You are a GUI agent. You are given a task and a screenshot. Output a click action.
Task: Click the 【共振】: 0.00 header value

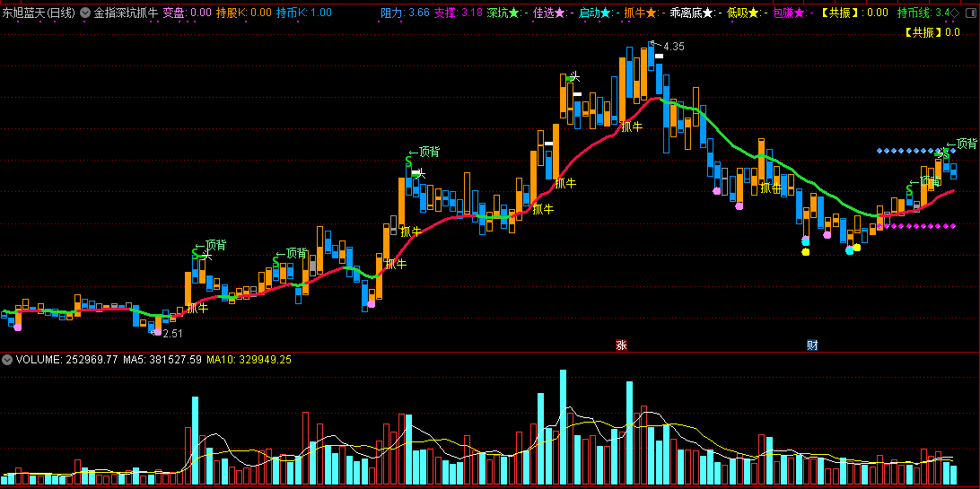click(853, 13)
